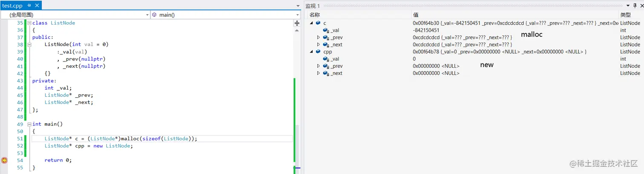Click the 'public:' keyword line
The image size is (644, 174).
pos(43,37)
